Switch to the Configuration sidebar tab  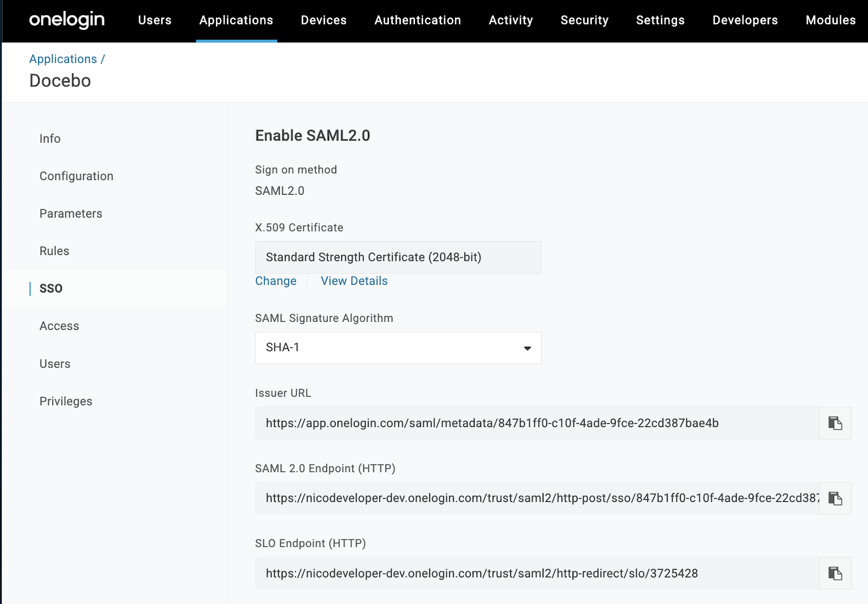point(76,176)
